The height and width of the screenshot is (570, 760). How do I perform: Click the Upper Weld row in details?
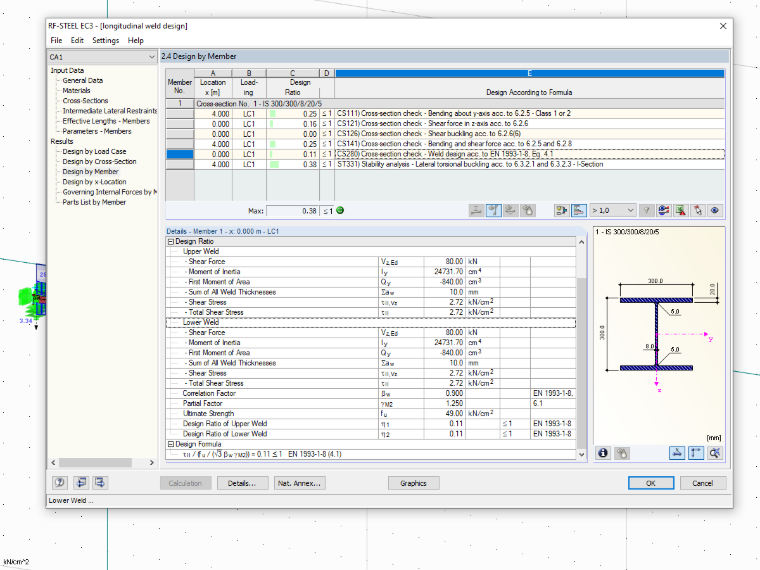[371, 252]
